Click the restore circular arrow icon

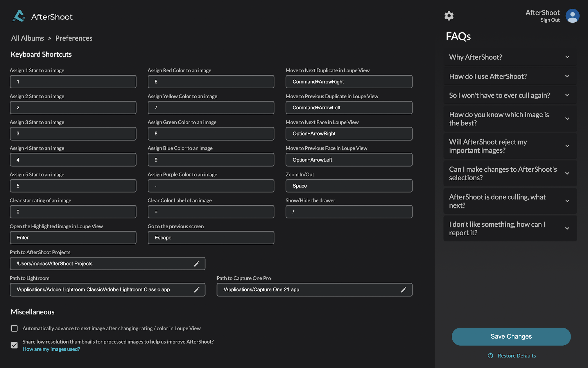click(x=490, y=355)
